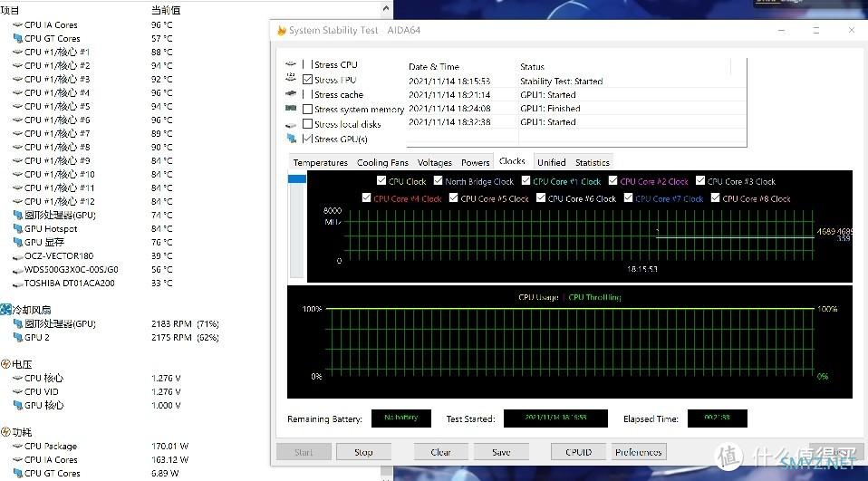Click the voltage section icon
The image size is (868, 481).
[x=5, y=364]
